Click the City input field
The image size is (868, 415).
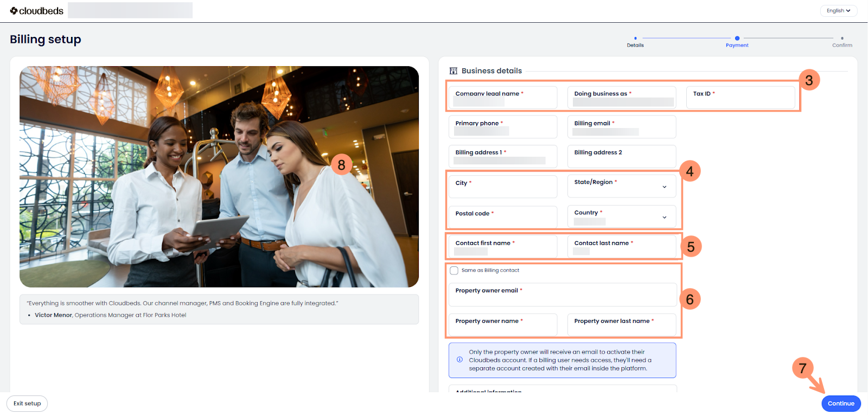502,187
